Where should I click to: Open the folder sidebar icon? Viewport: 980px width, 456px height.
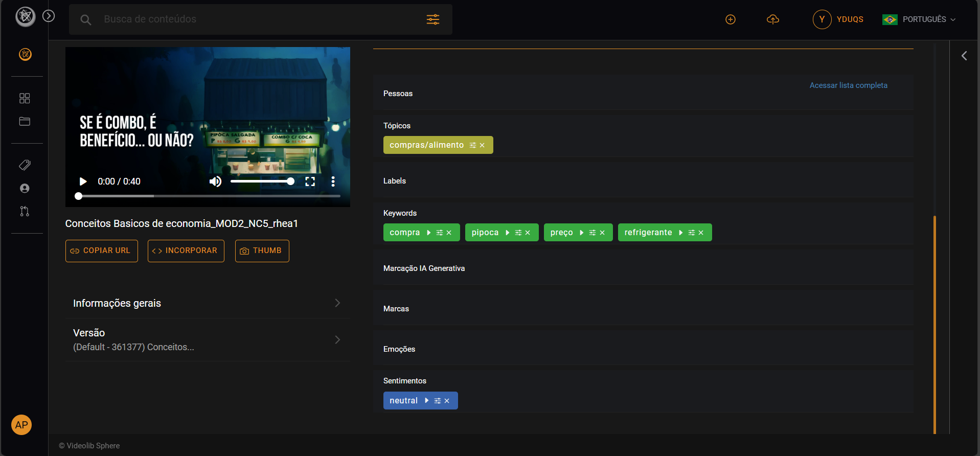(x=25, y=121)
